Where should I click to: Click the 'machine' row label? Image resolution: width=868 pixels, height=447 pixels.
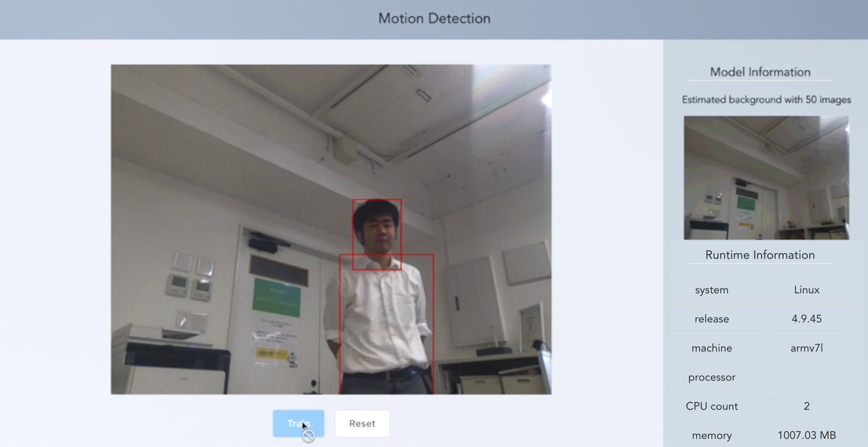point(712,348)
